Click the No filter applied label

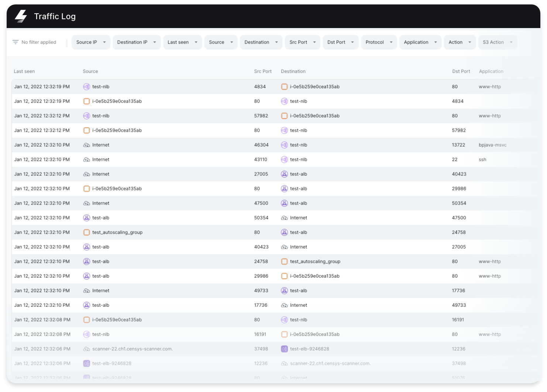(39, 42)
